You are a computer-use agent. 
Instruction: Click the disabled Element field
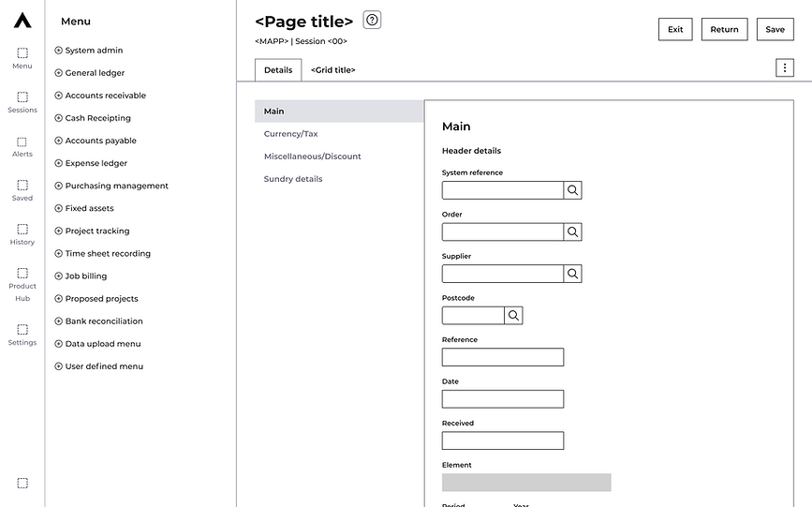click(526, 482)
